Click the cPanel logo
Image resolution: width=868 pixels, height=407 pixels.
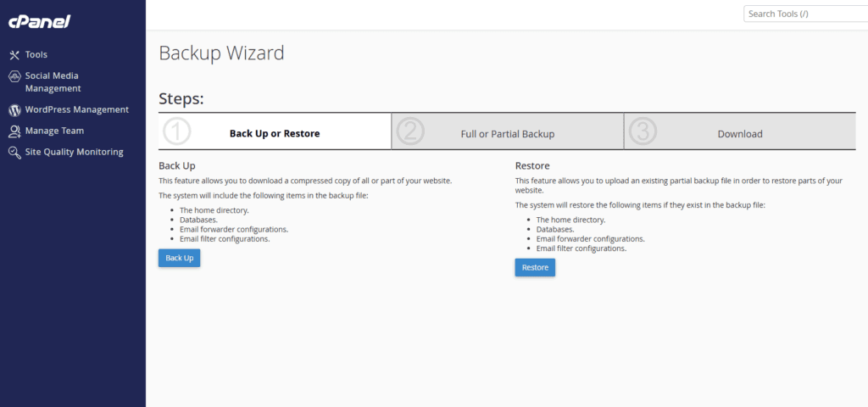pos(39,21)
